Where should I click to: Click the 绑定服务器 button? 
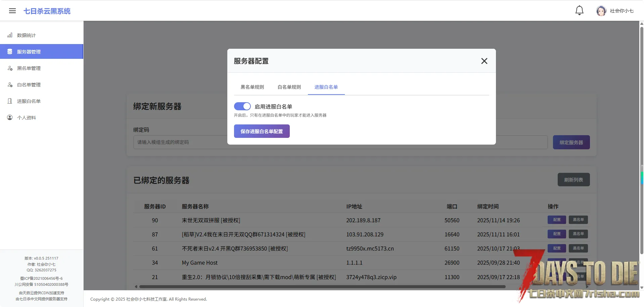571,142
